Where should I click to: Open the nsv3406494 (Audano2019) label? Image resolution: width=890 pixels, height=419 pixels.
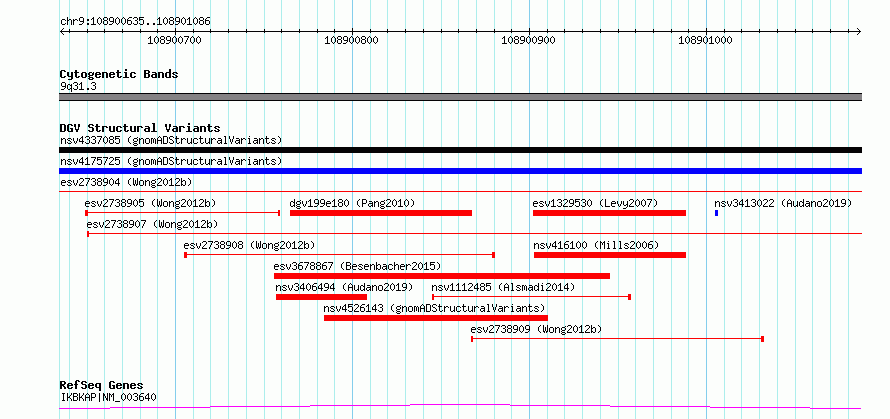pos(345,287)
